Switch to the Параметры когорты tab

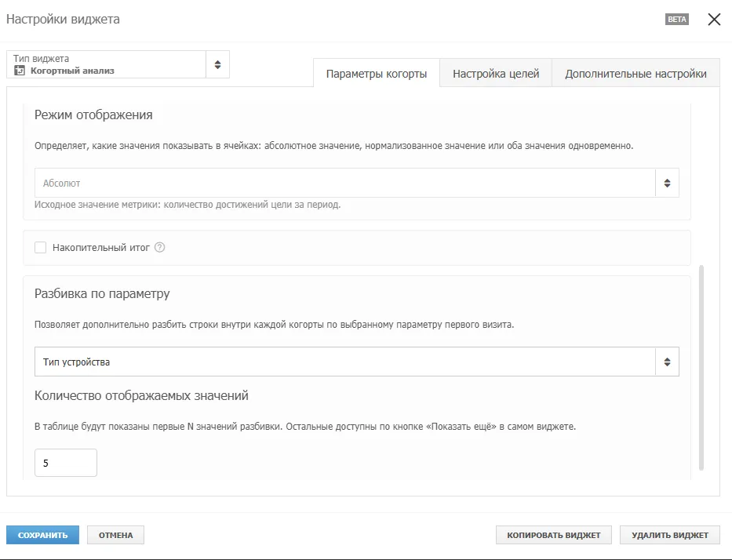tap(377, 74)
